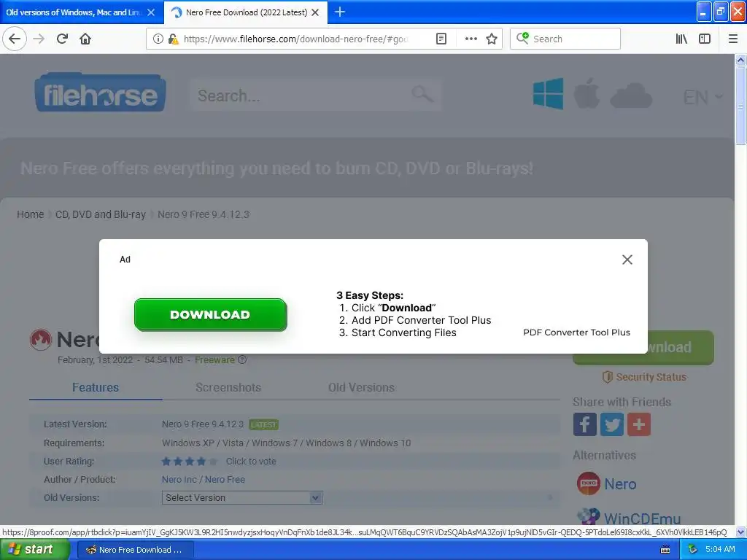The height and width of the screenshot is (560, 747).
Task: Share on Twitter icon
Action: 612,424
